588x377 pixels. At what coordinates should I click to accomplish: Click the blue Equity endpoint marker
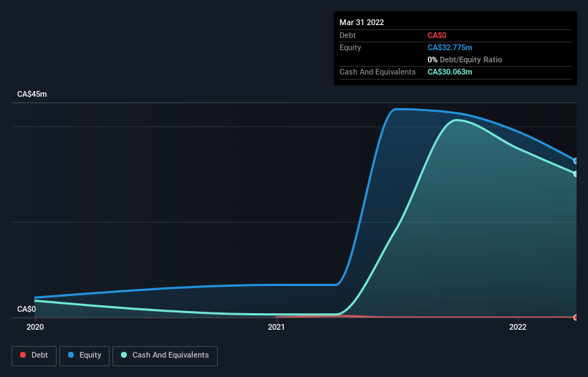tap(576, 161)
